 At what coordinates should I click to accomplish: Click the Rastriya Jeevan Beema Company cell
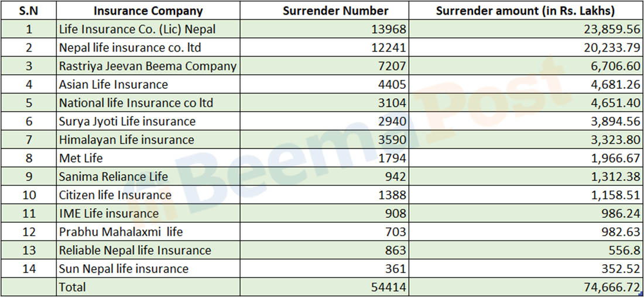pos(148,66)
